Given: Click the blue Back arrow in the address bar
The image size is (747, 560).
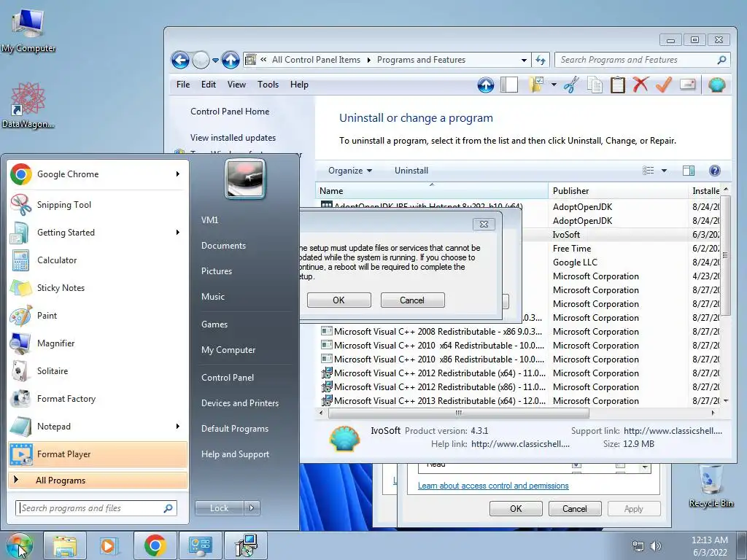Looking at the screenshot, I should pyautogui.click(x=180, y=60).
